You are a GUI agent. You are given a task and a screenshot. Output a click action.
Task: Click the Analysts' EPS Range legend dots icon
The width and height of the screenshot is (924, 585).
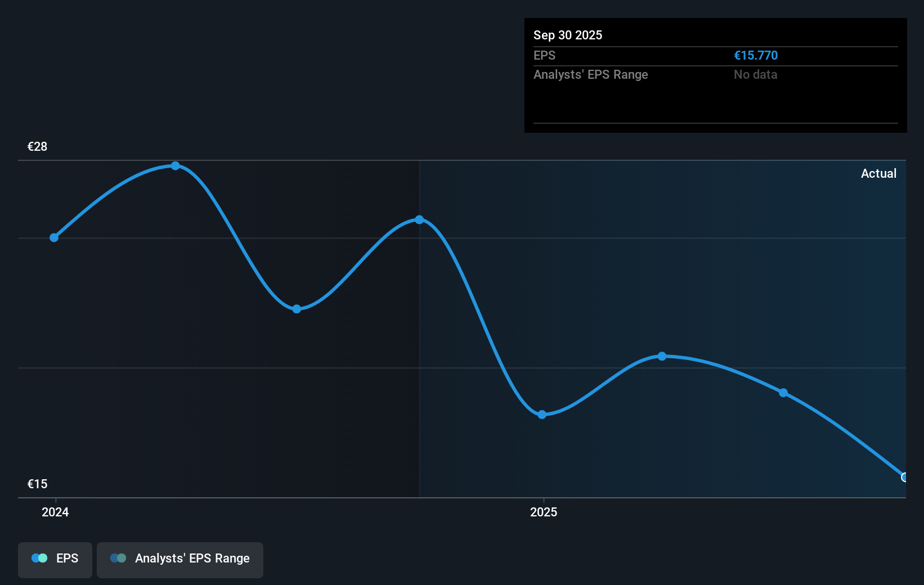click(118, 558)
